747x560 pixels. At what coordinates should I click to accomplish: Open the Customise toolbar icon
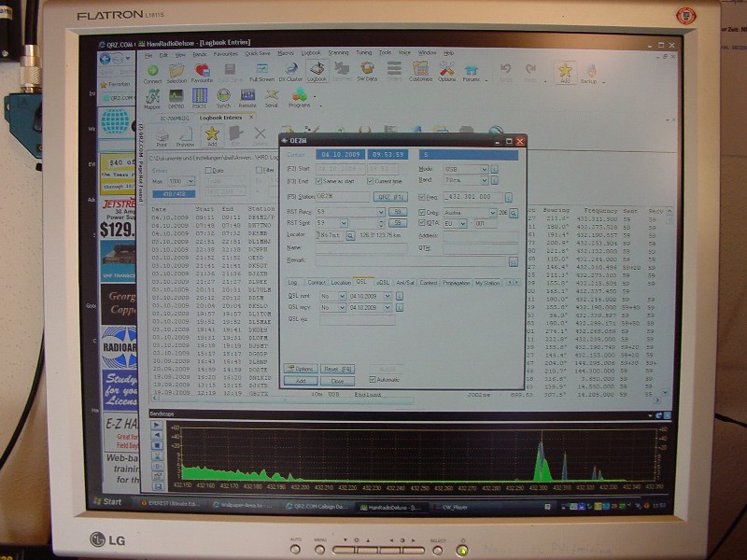pos(420,70)
